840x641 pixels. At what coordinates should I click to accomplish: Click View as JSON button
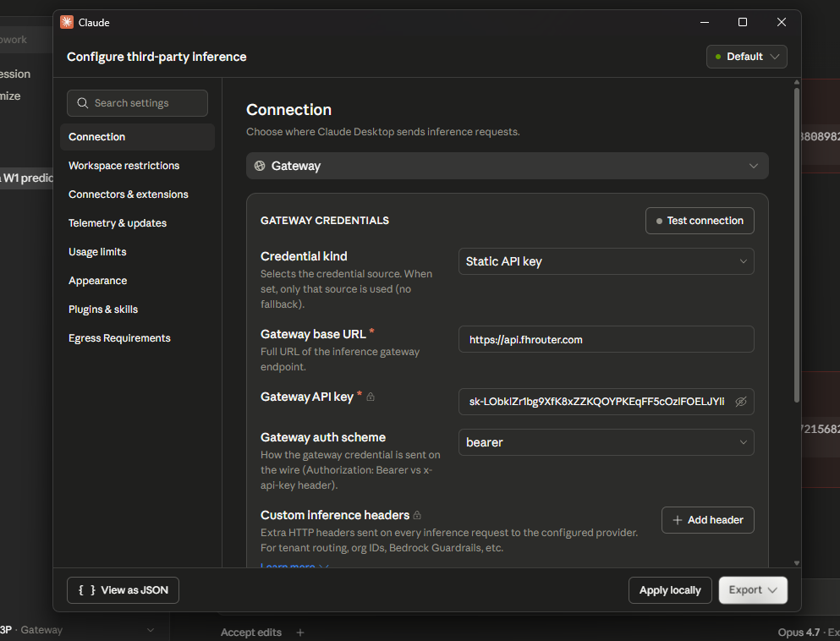(123, 590)
